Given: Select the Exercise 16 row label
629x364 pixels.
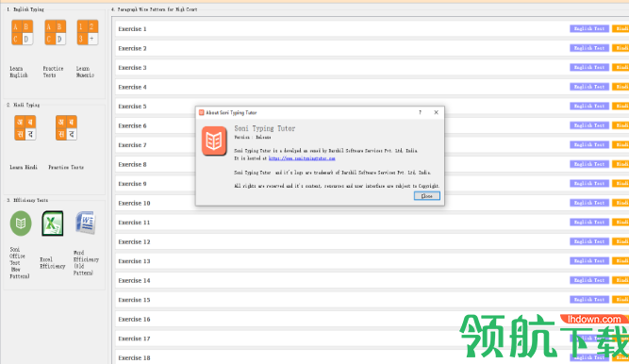Looking at the screenshot, I should click(x=134, y=319).
